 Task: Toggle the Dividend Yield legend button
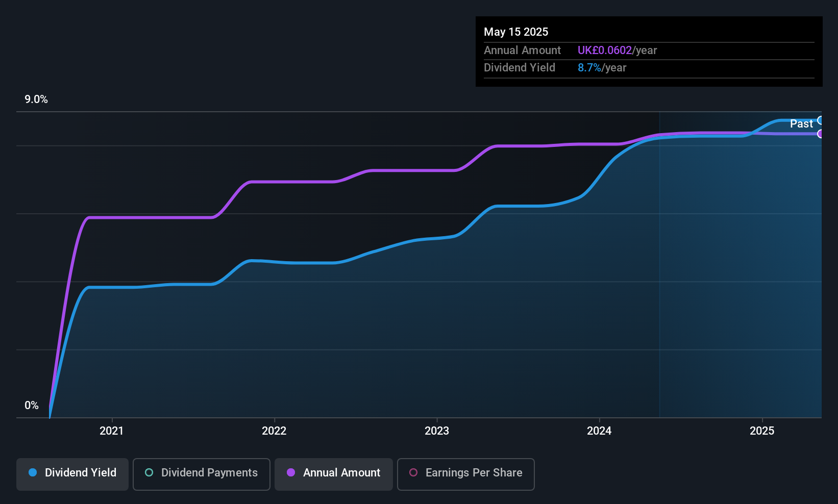(x=72, y=474)
